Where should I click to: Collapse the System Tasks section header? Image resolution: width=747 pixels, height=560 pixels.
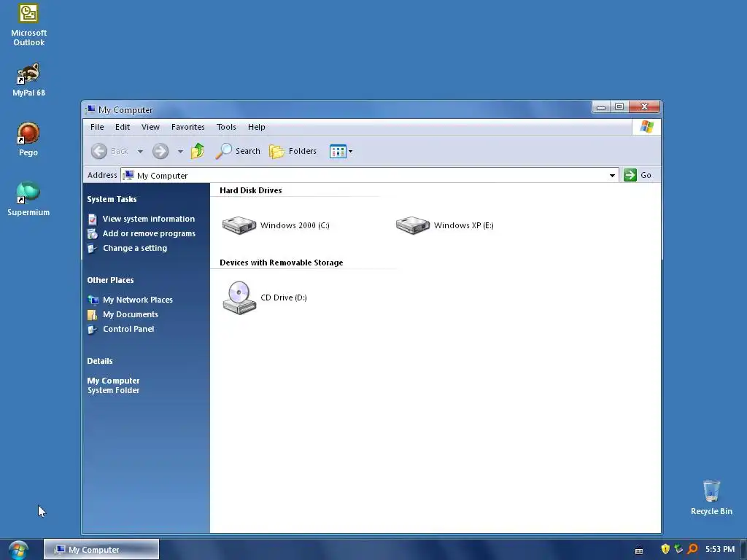click(x=112, y=199)
